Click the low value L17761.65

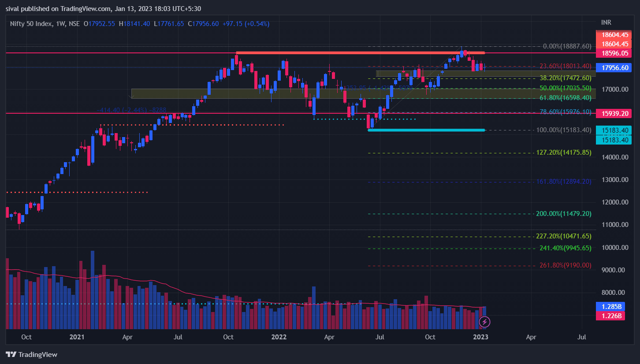click(x=169, y=23)
